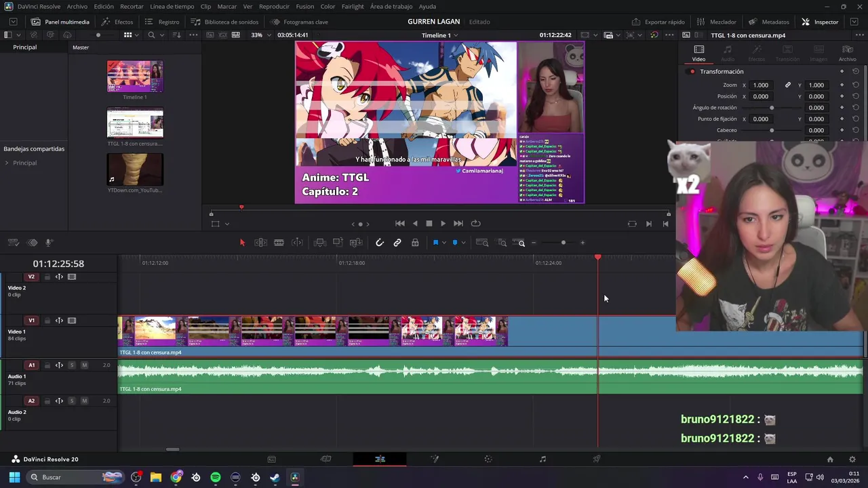The image size is (868, 488).
Task: Stop playback in the viewer
Action: tap(429, 224)
